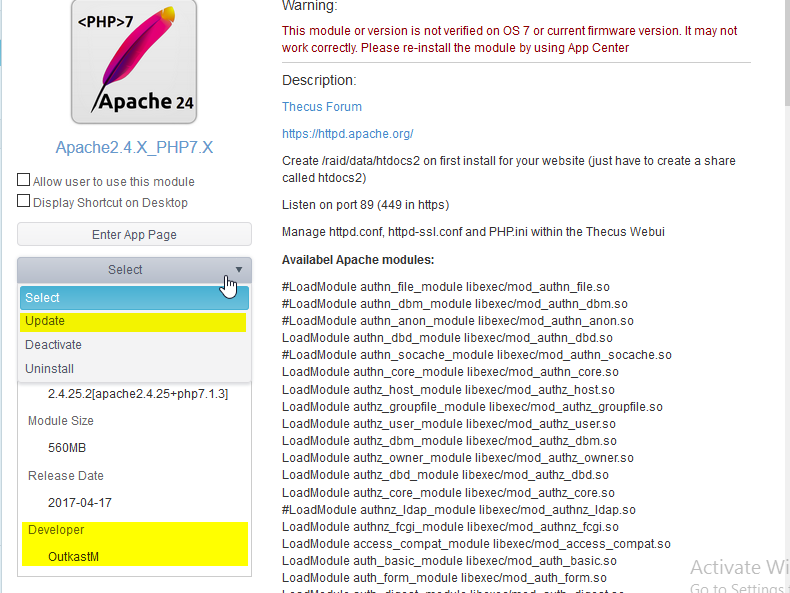Viewport: 790px width, 593px height.
Task: Click the auth_basic_module LoadModule line
Action: [x=449, y=561]
